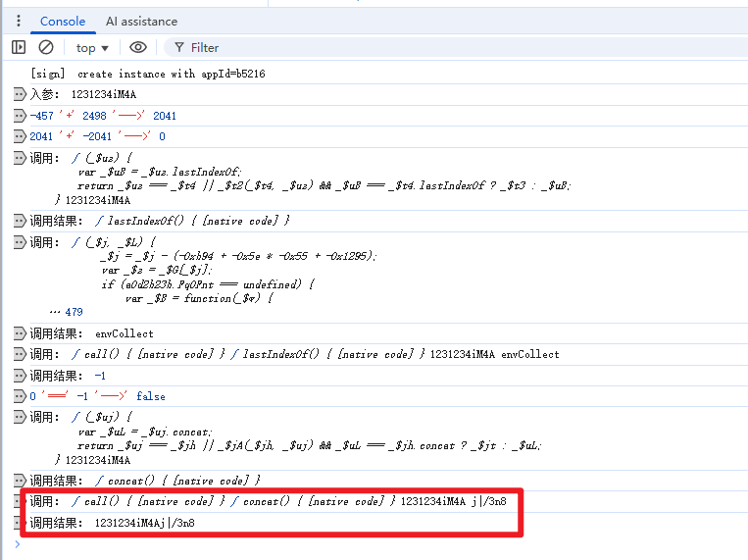748x560 pixels.
Task: Click logpoint icon next to envCollect result
Action: click(19, 333)
